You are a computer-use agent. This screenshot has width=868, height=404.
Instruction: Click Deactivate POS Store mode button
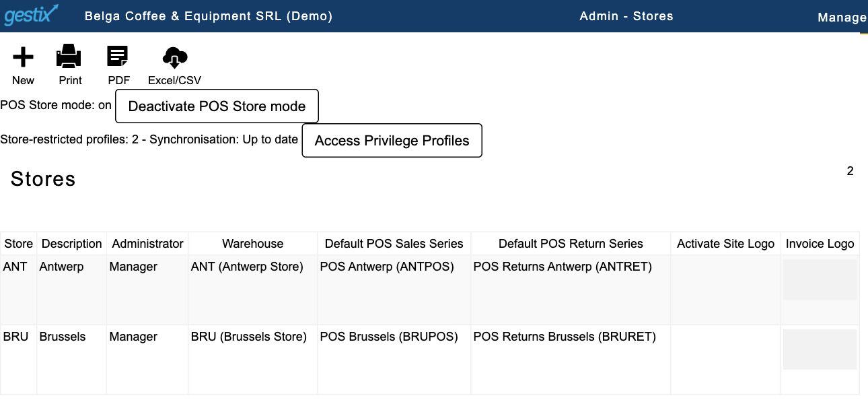(x=217, y=106)
